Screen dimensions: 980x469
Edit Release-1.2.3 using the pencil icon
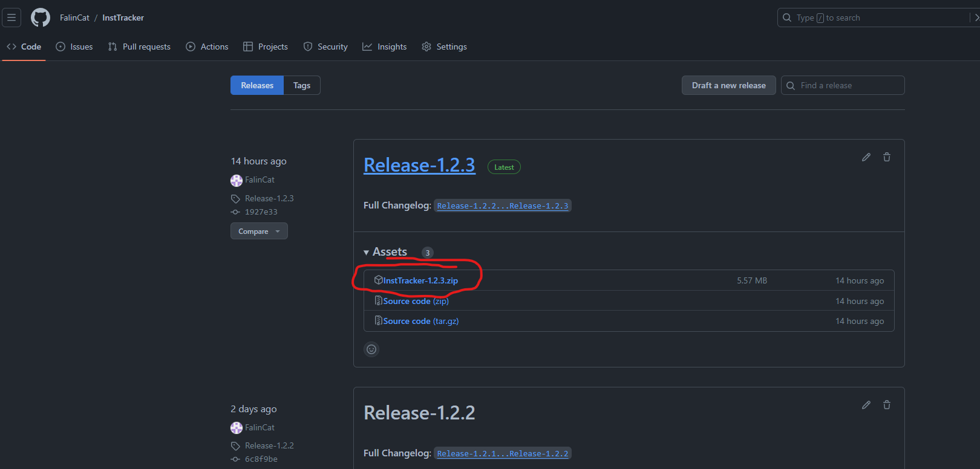pos(866,157)
